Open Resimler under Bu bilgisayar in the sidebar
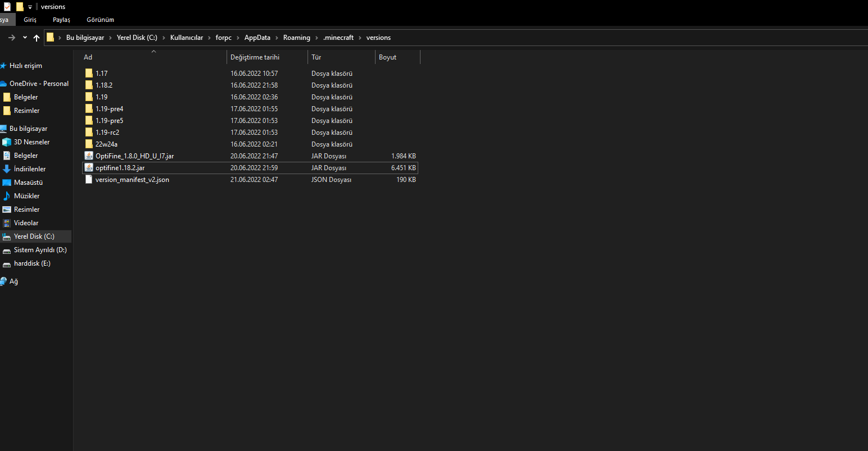Viewport: 868px width, 451px height. click(27, 209)
